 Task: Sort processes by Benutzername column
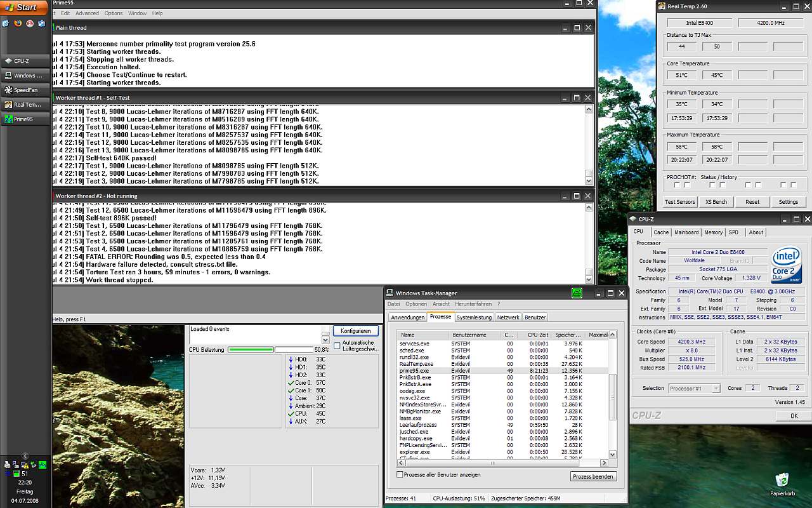(475, 335)
